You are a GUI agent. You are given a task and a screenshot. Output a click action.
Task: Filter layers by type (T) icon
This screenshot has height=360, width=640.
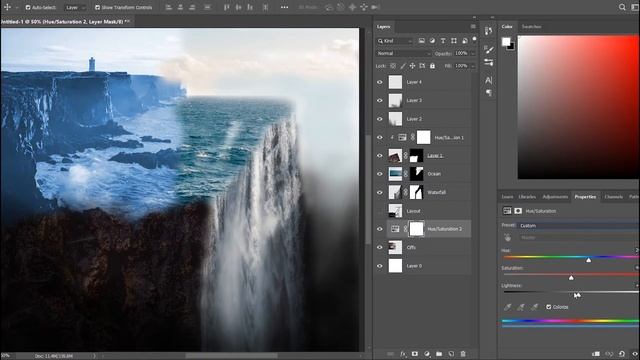[x=443, y=41]
